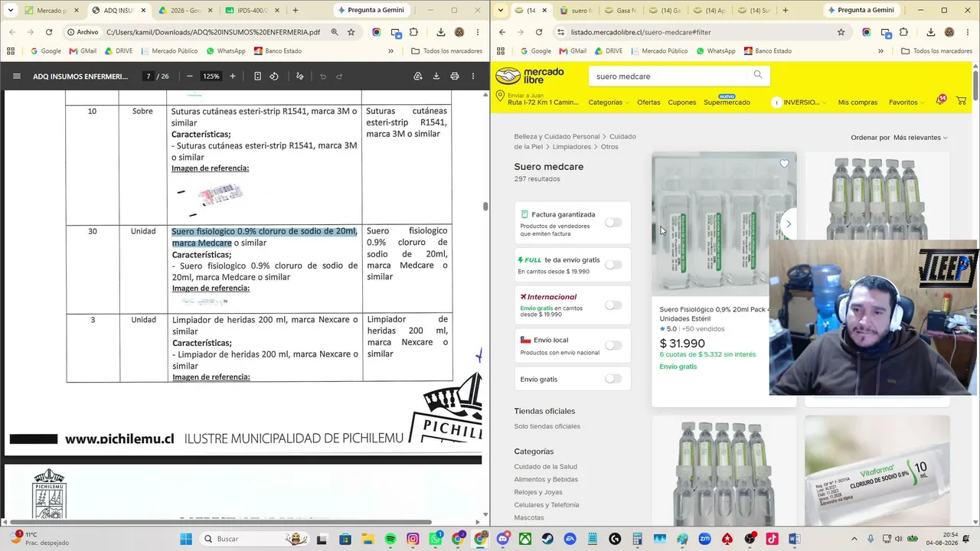The image size is (980, 551).
Task: Click the zoom magnifier in PDF address bar
Action: [335, 32]
